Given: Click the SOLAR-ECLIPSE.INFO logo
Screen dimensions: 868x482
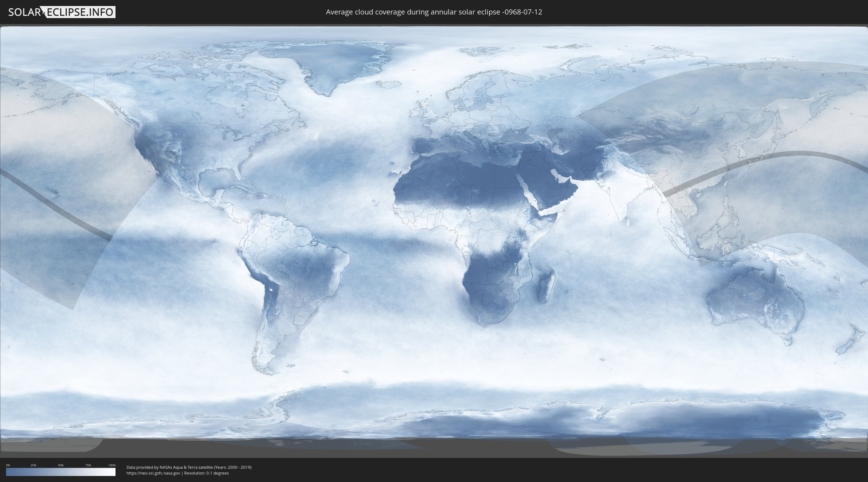Looking at the screenshot, I should [62, 12].
